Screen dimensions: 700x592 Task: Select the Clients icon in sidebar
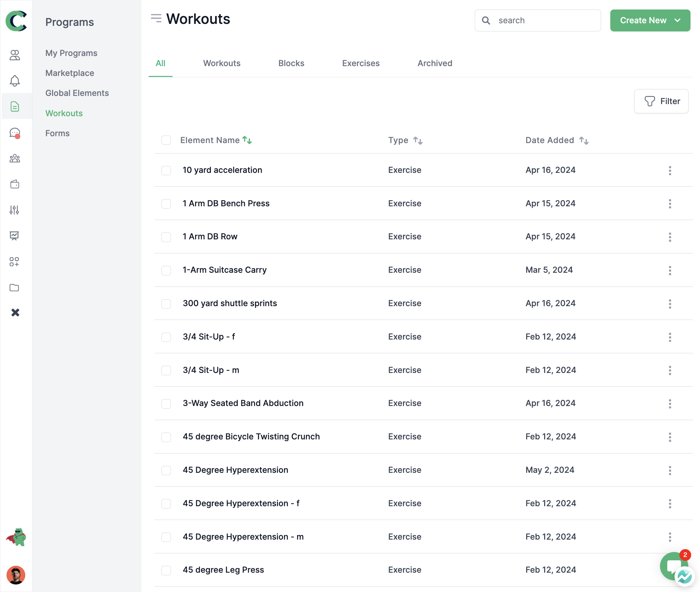16,55
